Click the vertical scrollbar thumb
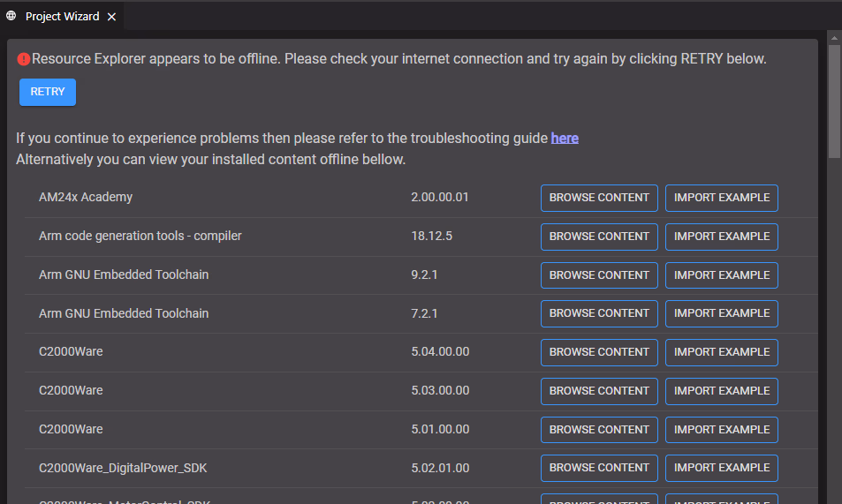The width and height of the screenshot is (842, 504). pyautogui.click(x=834, y=102)
